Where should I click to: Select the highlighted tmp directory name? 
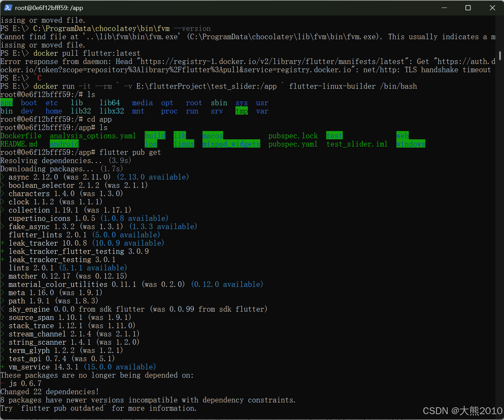(242, 111)
